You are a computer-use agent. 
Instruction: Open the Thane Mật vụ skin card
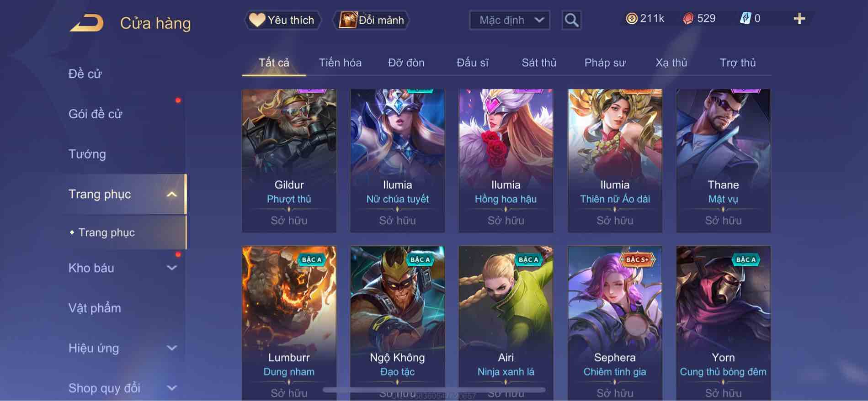[723, 161]
